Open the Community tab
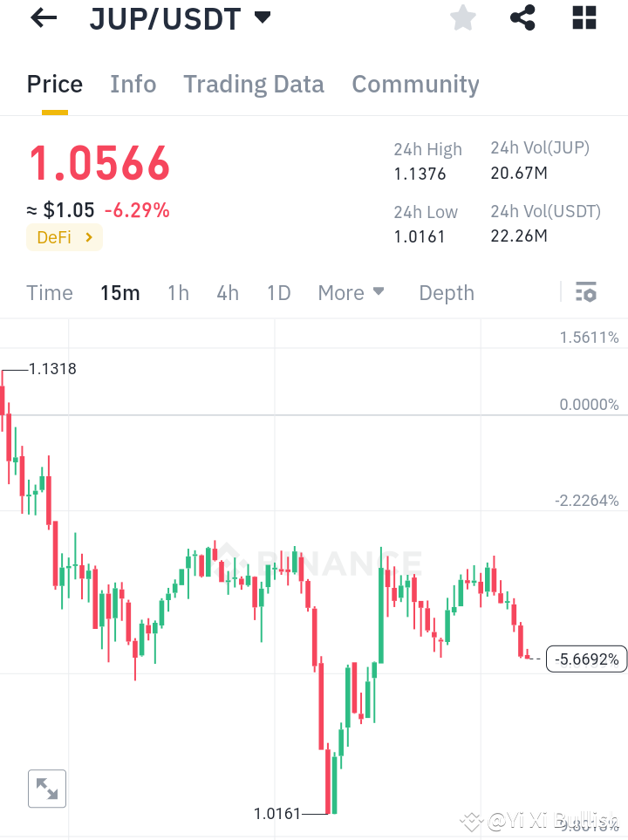 coord(415,84)
